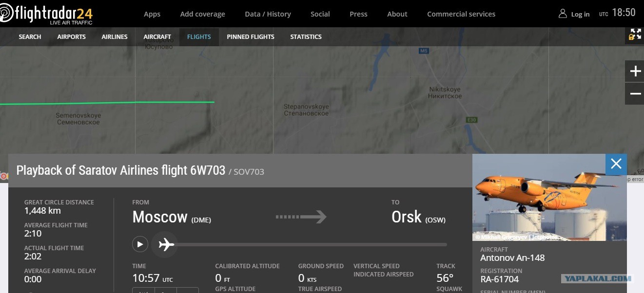Open the AIRCRAFT tab
644x293 pixels.
pyautogui.click(x=157, y=37)
